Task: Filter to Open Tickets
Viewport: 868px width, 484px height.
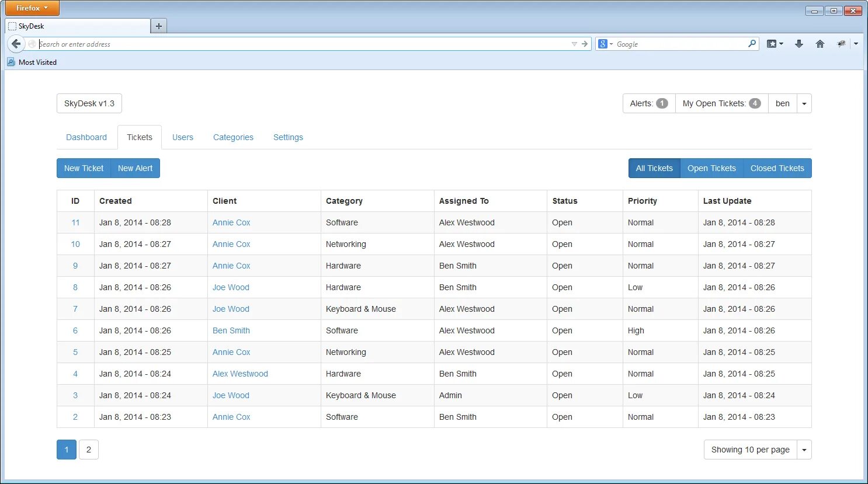Action: 711,168
